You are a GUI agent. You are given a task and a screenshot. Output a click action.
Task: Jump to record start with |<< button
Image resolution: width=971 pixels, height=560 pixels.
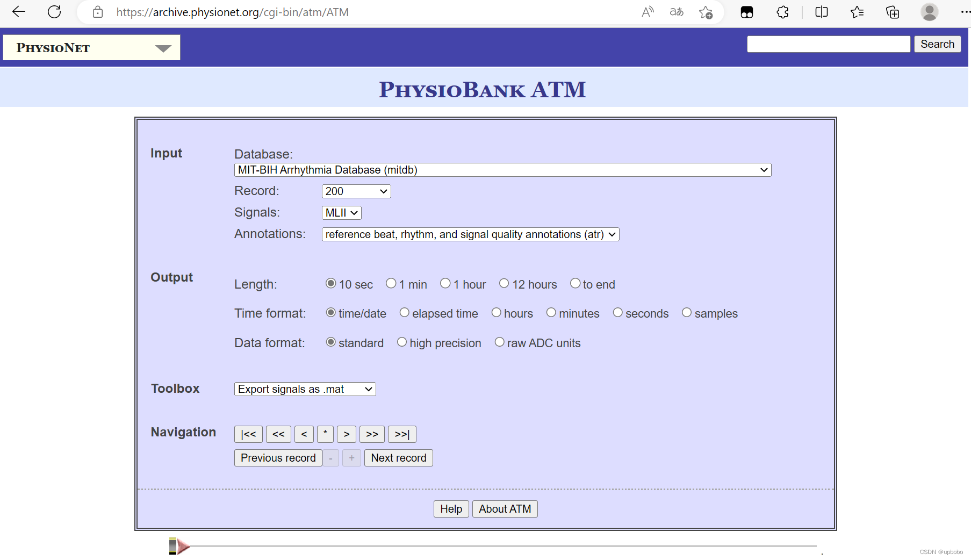pyautogui.click(x=248, y=434)
